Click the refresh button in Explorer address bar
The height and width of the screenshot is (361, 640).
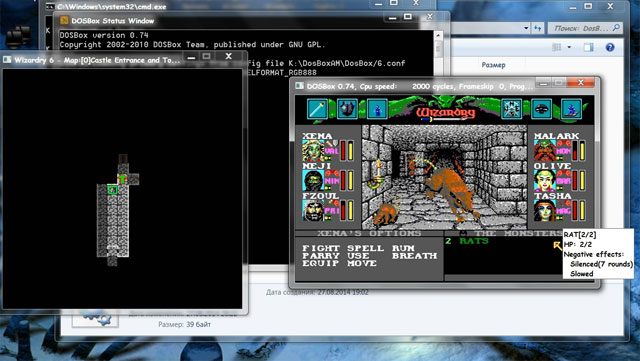pyautogui.click(x=538, y=28)
